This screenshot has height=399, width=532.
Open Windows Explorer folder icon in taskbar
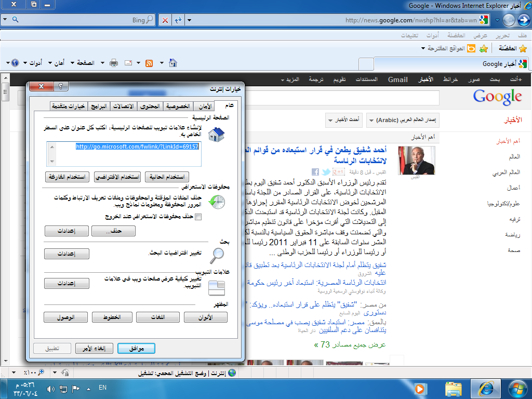(x=454, y=389)
